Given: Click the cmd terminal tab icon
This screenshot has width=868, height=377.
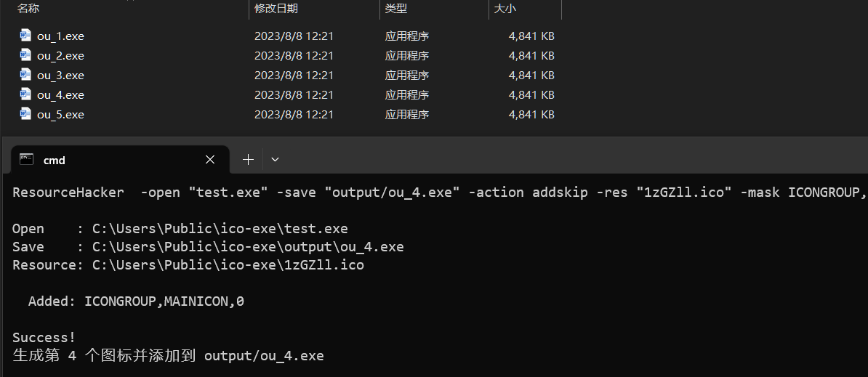Looking at the screenshot, I should click(x=26, y=159).
